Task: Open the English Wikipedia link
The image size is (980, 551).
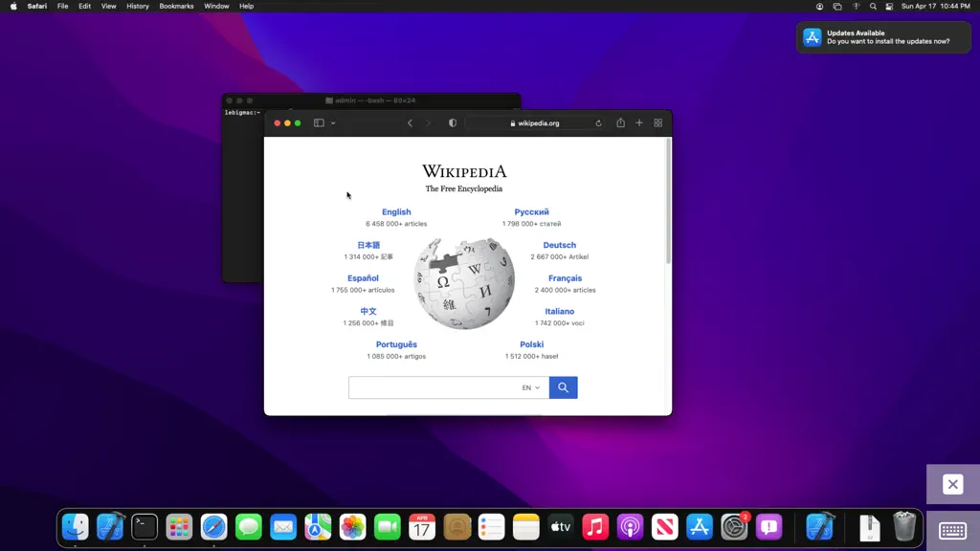Action: pos(396,211)
